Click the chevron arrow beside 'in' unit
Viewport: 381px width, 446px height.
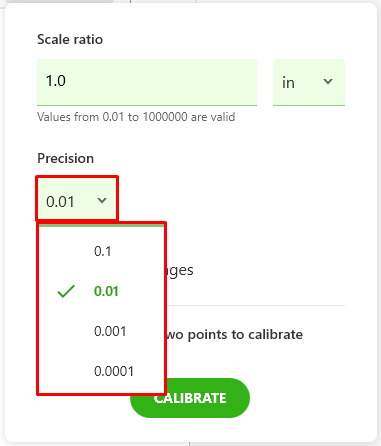tap(328, 81)
